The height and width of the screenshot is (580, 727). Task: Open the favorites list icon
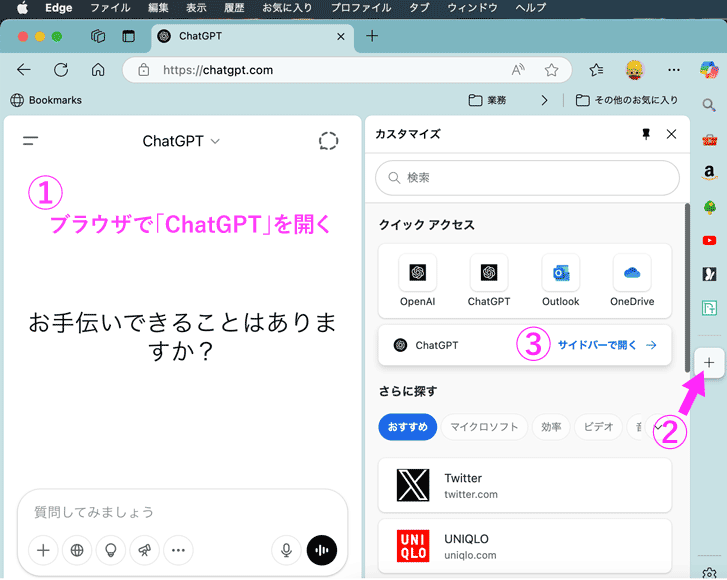coord(596,70)
